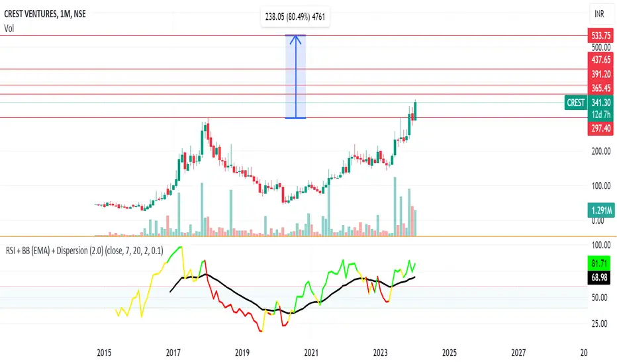Select the latest green monthly candle
The height and width of the screenshot is (364, 617).
[415, 111]
